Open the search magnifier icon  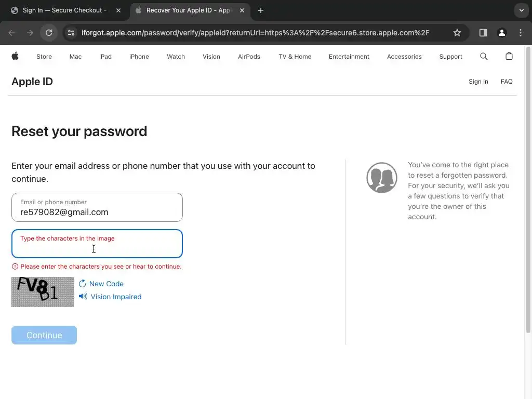click(484, 56)
